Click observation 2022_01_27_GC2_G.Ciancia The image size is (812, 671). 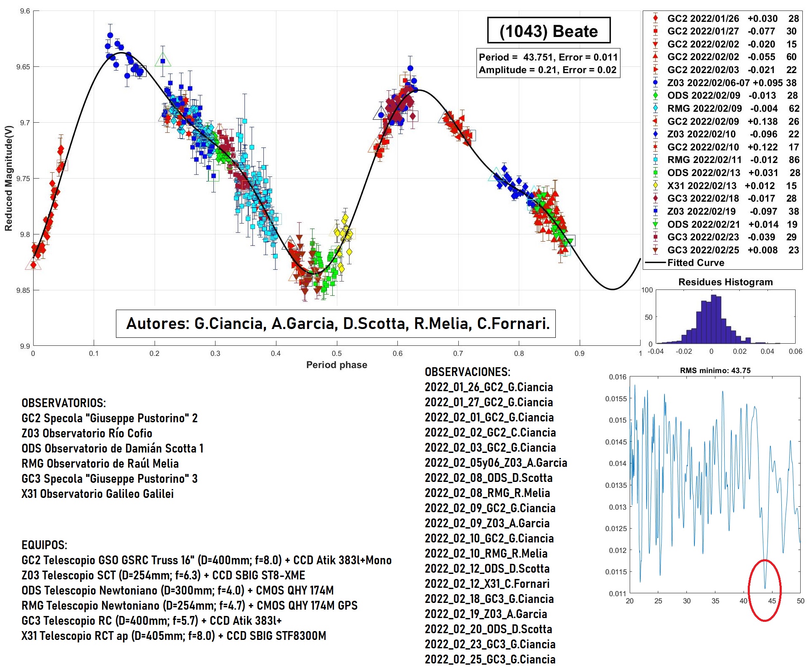(x=489, y=403)
